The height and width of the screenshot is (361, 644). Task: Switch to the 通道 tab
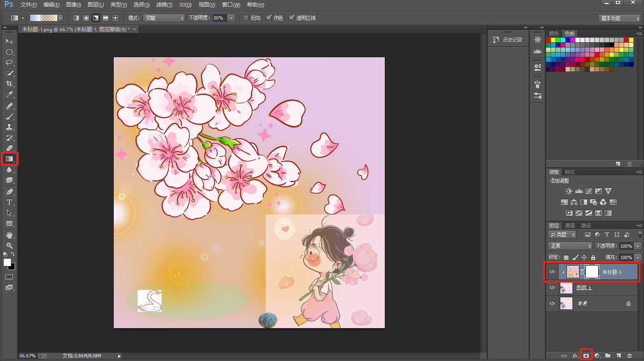[x=570, y=225]
